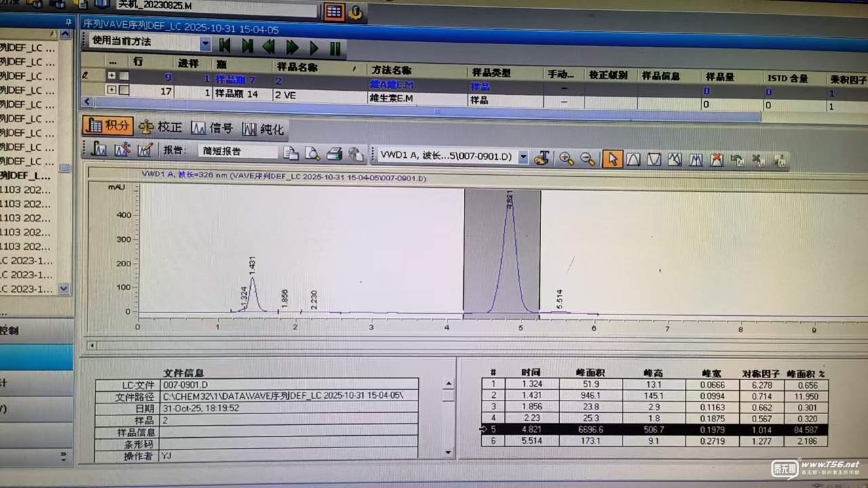The height and width of the screenshot is (488, 868).
Task: Click the split peak integration tool icon
Action: tap(696, 160)
